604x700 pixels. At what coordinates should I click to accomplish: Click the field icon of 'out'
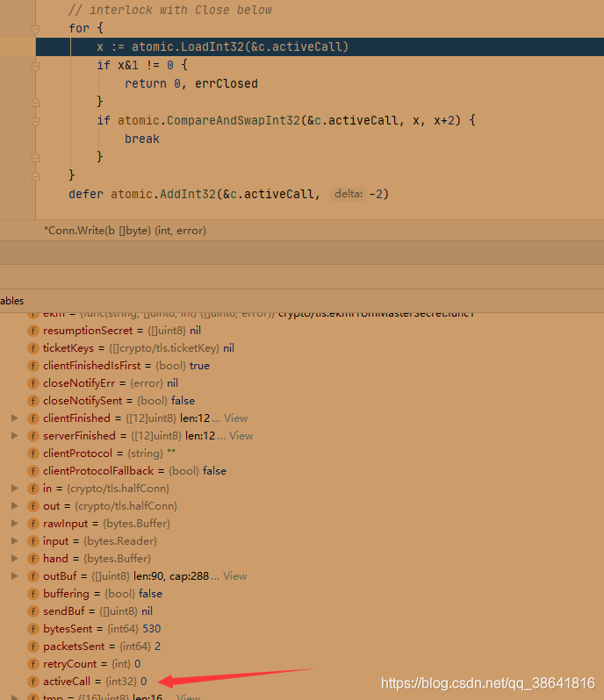(x=33, y=506)
